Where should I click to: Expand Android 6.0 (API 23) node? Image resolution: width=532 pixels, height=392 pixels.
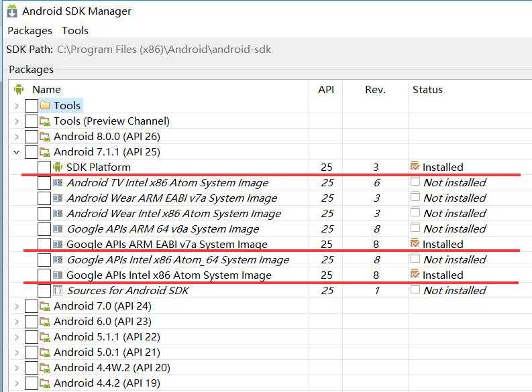click(x=17, y=322)
